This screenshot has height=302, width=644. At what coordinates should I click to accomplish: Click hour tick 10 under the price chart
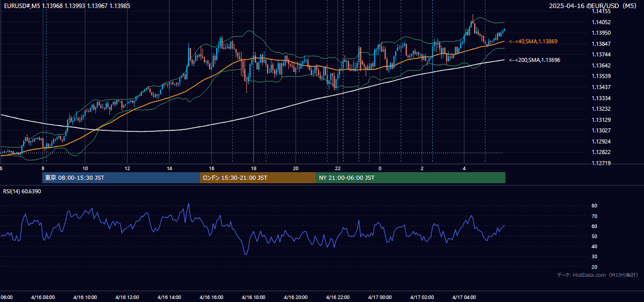click(x=85, y=168)
